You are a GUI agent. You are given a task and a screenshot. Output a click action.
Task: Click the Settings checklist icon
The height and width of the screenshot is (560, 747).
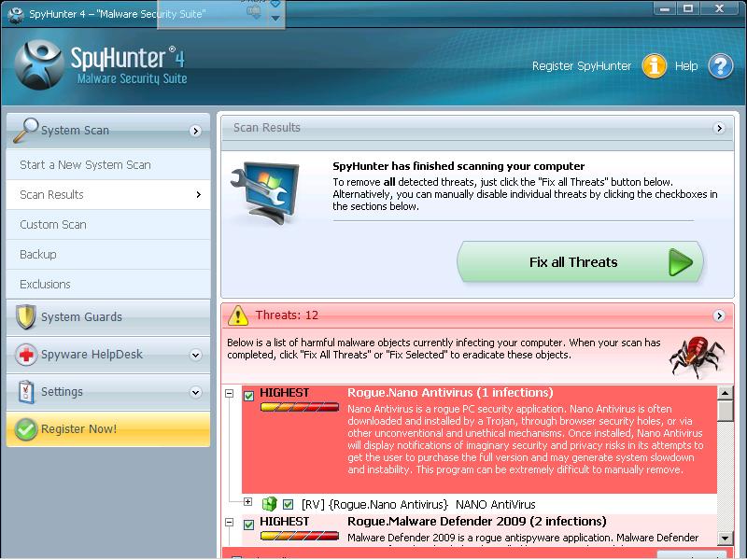point(25,392)
